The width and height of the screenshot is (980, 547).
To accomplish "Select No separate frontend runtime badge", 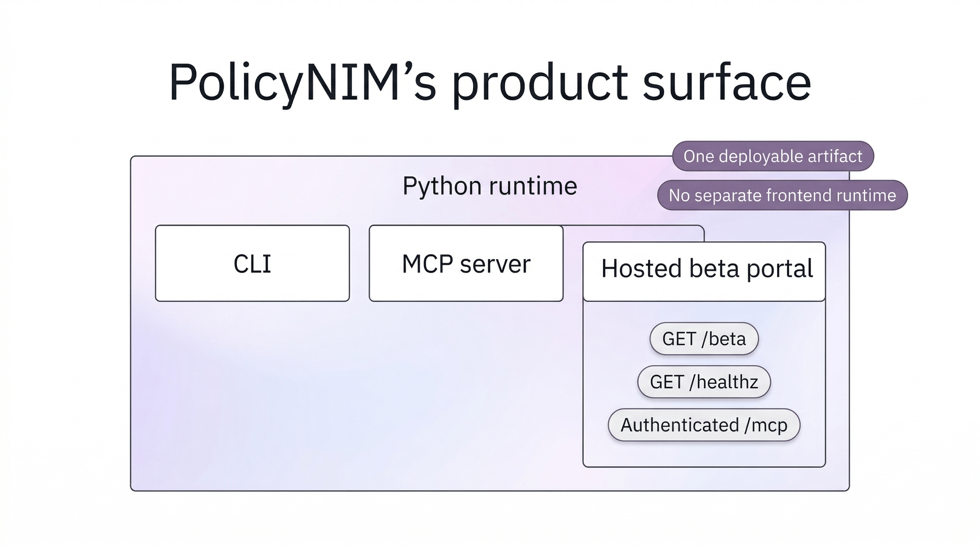I will tap(782, 195).
